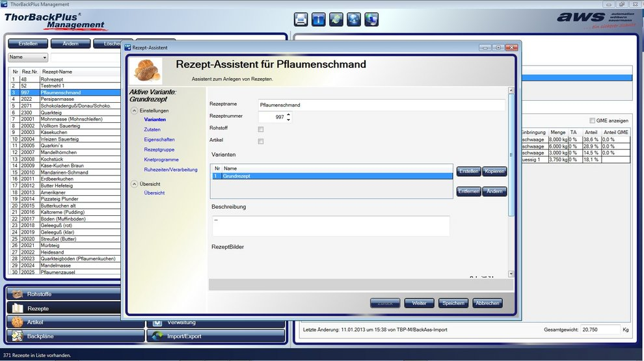Click the green refresh arrows icon

(336, 20)
